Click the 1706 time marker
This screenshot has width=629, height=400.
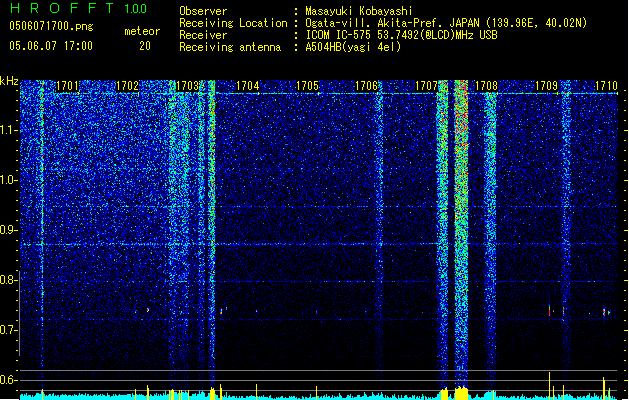coord(367,86)
